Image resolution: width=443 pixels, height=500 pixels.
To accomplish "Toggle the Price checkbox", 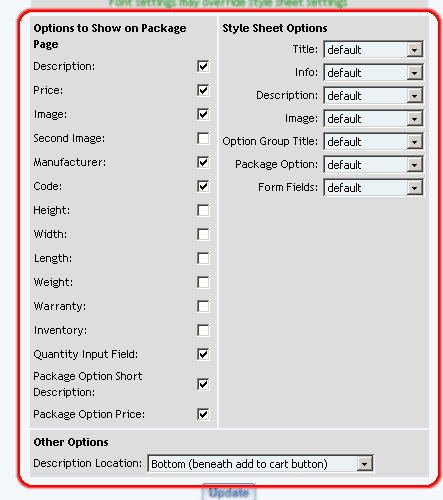I will click(203, 90).
